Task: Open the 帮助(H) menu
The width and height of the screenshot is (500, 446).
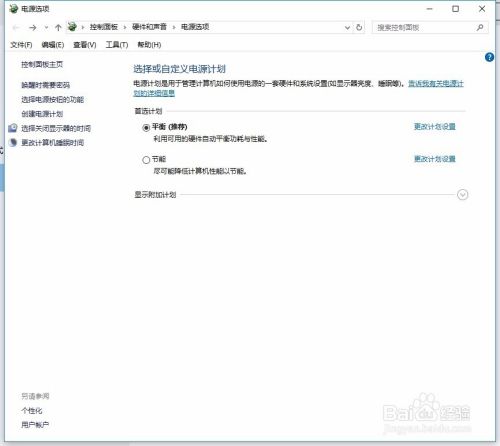Action: 149,45
